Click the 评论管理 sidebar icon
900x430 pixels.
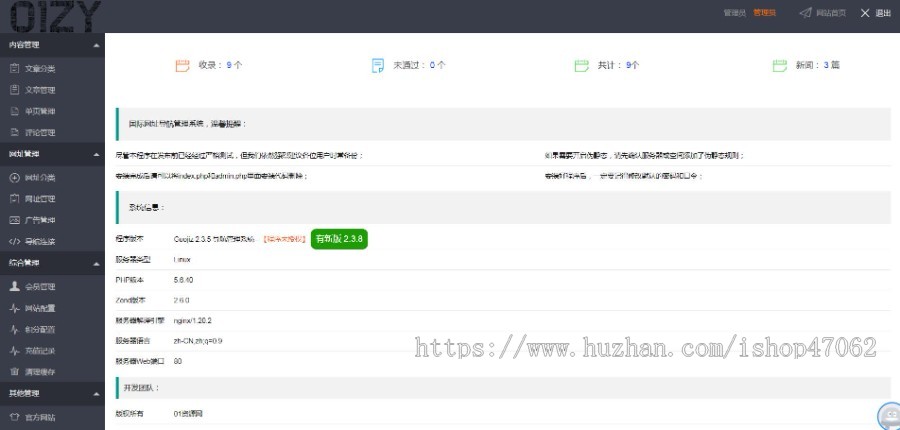(15, 132)
